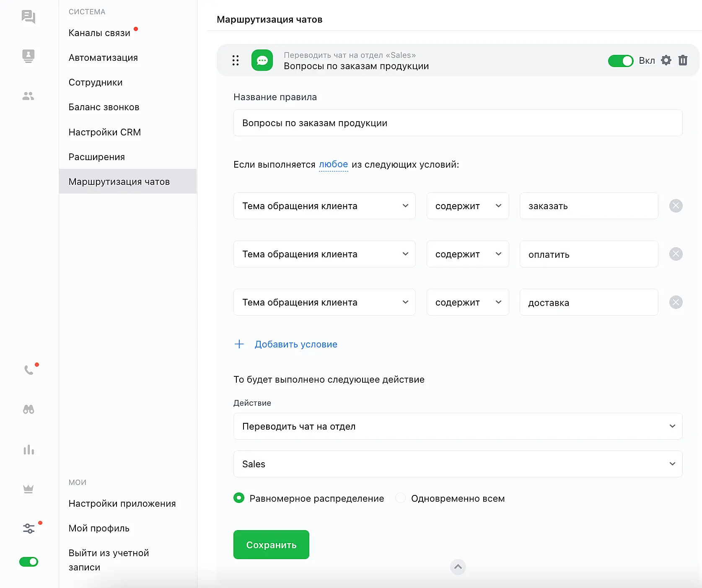The height and width of the screenshot is (588, 702).
Task: Toggle the rule 'Вкл' switch off
Action: tap(620, 61)
